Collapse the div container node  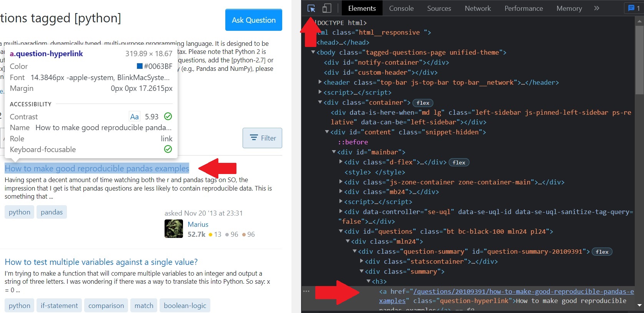point(320,102)
